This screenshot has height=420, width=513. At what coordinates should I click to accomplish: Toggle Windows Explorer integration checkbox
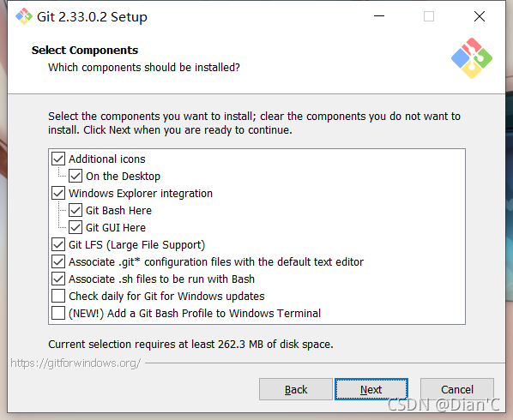coord(58,193)
